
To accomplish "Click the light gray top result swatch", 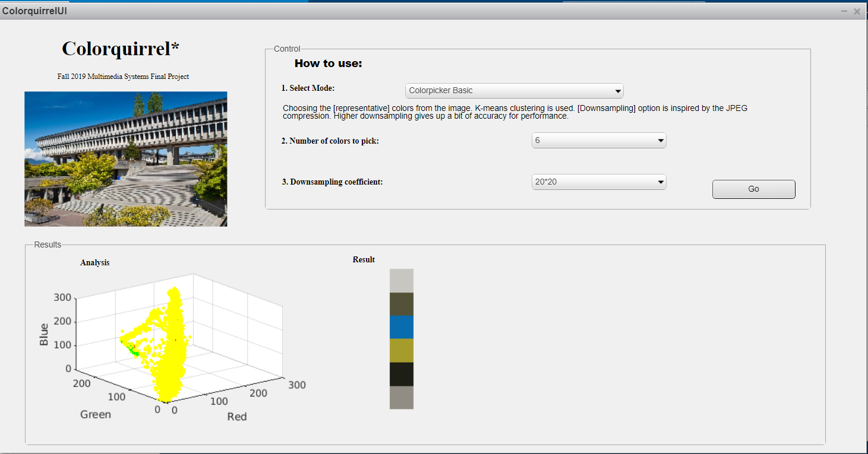I will click(401, 280).
